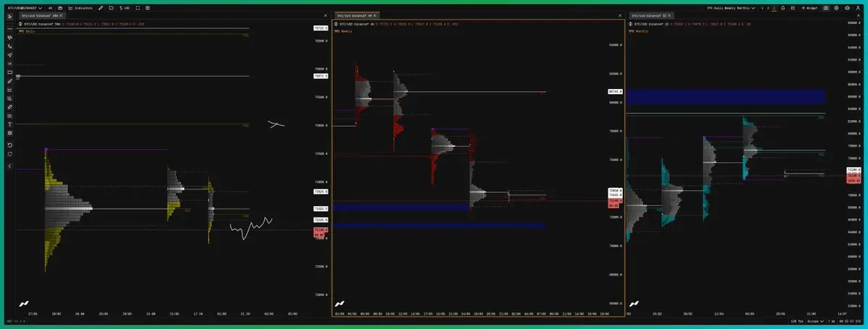Switch to layout page 2
Viewport: 868px width, 329px height.
[x=768, y=8]
